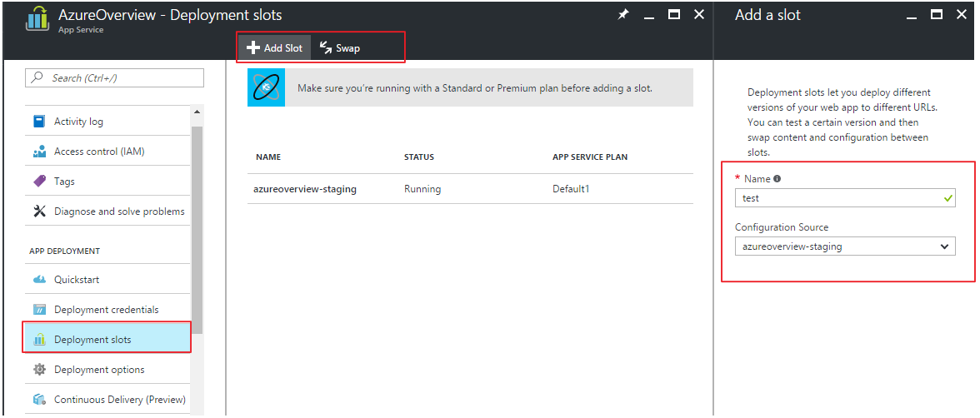The image size is (980, 418).
Task: Open Deployment credentials icon item
Action: click(x=39, y=309)
